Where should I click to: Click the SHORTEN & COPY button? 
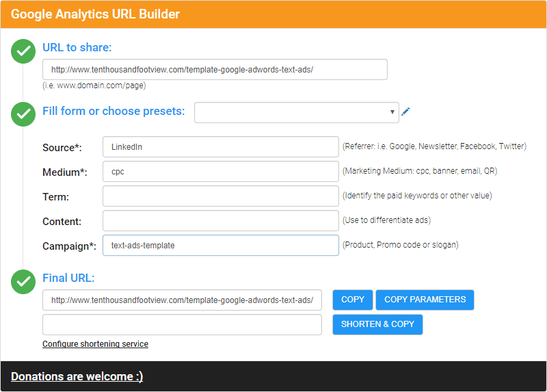(377, 324)
